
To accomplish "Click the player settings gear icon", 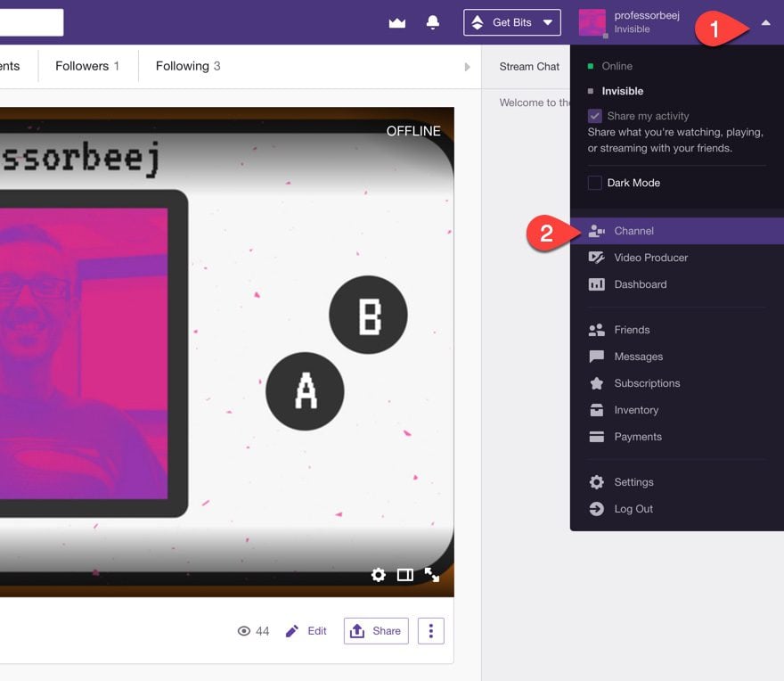I will (x=378, y=574).
